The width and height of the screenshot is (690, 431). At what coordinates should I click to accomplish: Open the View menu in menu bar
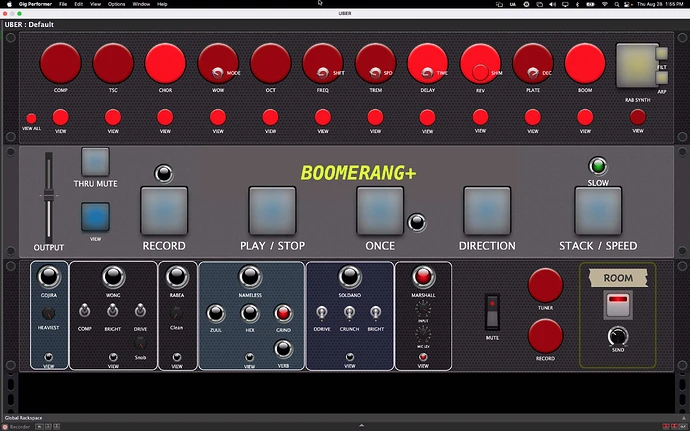coord(94,4)
